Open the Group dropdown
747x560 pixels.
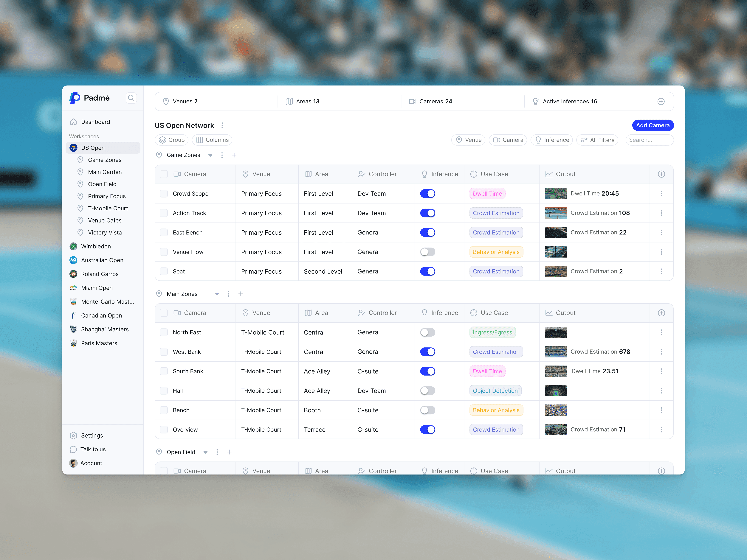172,140
